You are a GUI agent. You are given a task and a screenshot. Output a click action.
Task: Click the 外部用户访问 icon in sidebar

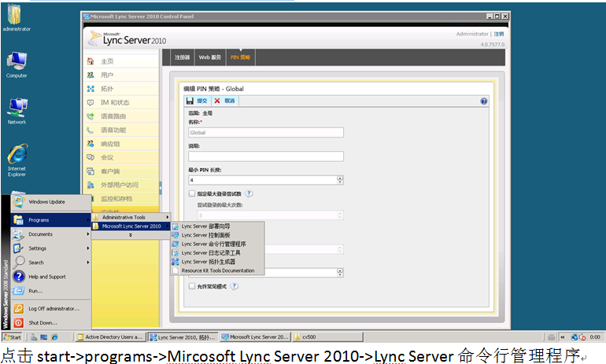(x=91, y=185)
